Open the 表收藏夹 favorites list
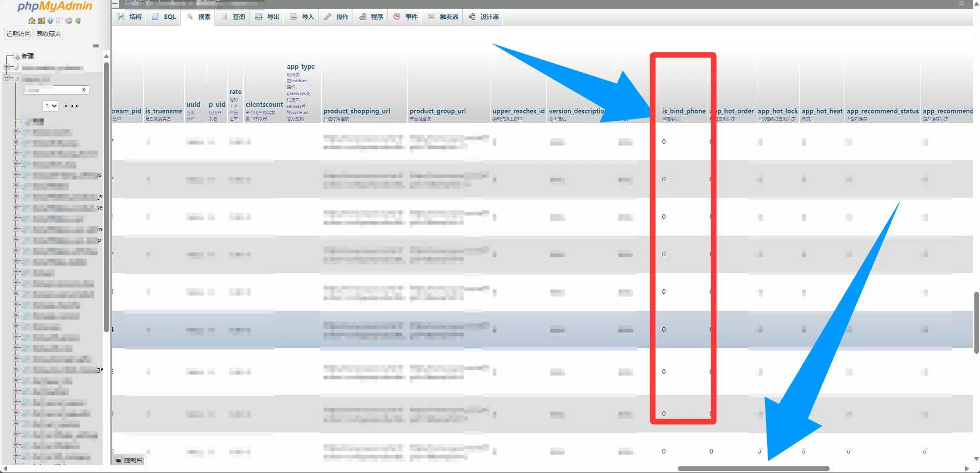This screenshot has height=473, width=980. click(x=49, y=33)
